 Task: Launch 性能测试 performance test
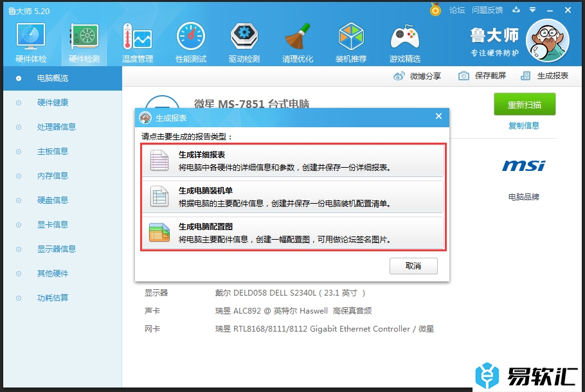(x=191, y=43)
